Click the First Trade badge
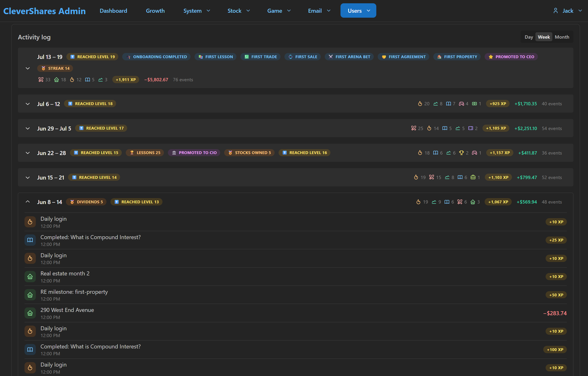Viewport: 588px width, 376px height. [261, 57]
